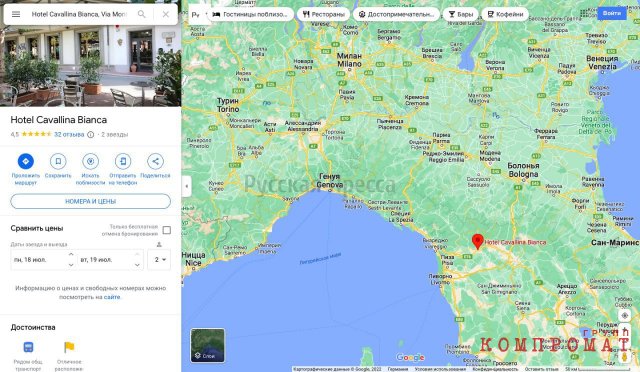This screenshot has height=372, width=640.
Task: Open the сайте link for prices
Action: tap(112, 297)
